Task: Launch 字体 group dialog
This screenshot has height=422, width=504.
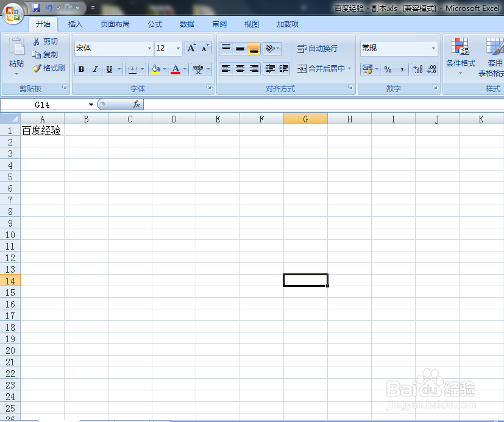Action: click(x=209, y=87)
